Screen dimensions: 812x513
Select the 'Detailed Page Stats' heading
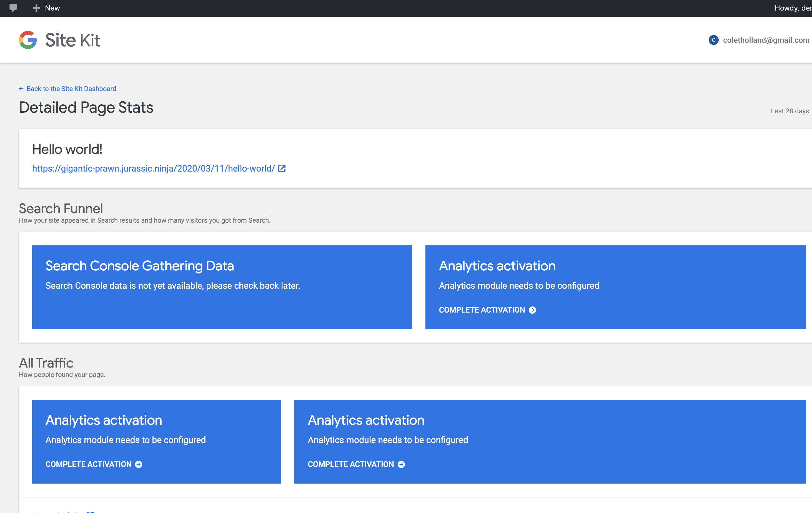(x=86, y=107)
